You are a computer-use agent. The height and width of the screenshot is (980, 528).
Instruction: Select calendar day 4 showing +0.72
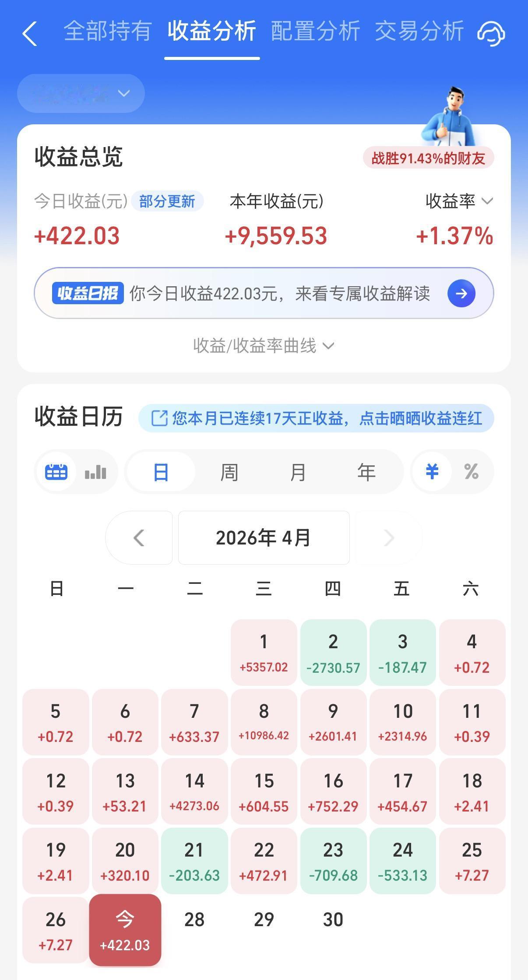(472, 652)
